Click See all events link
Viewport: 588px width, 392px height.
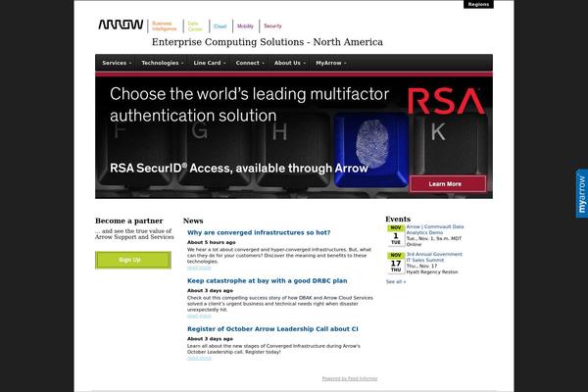coord(396,281)
